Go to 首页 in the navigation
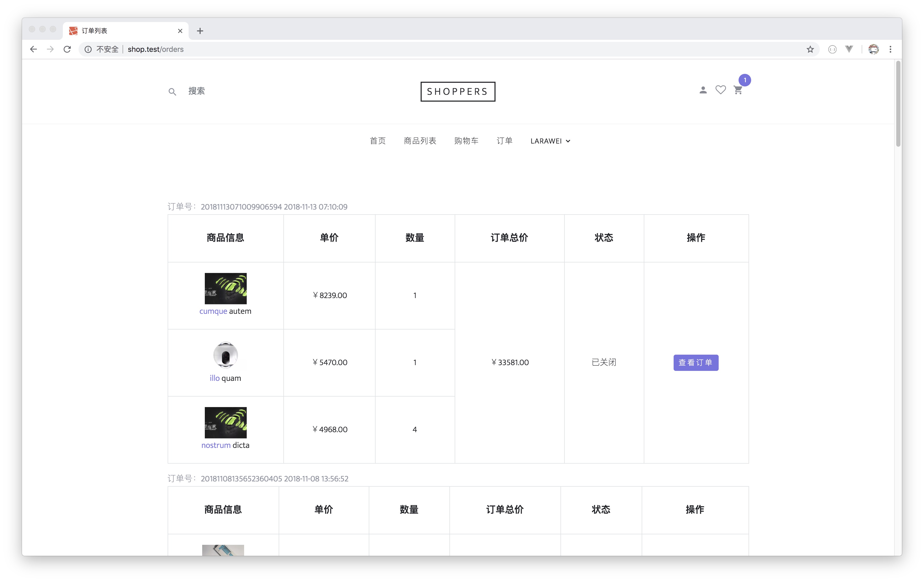 point(378,141)
